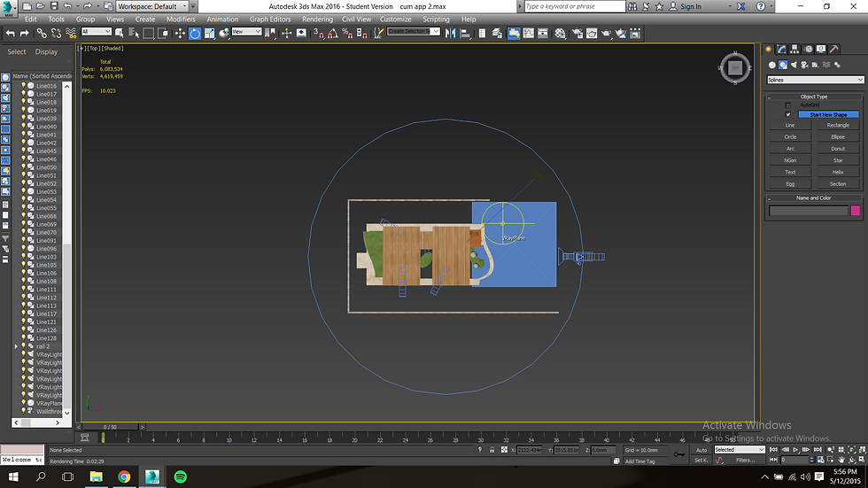
Task: Toggle the 3D Snaps button
Action: (x=318, y=33)
